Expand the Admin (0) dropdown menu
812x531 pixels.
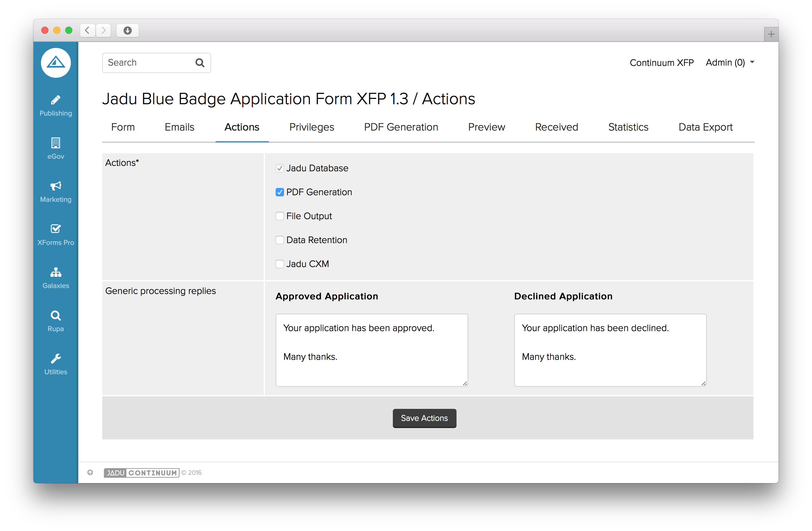[729, 63]
